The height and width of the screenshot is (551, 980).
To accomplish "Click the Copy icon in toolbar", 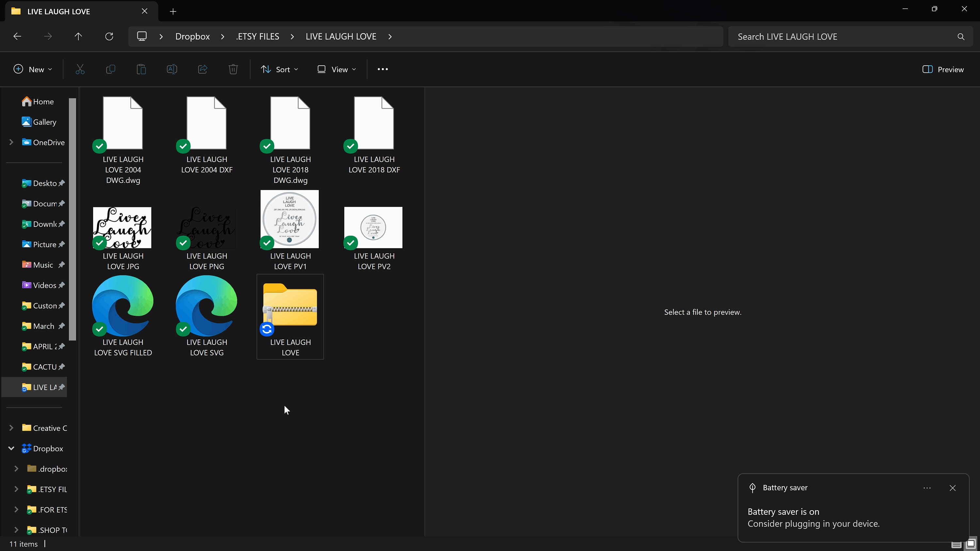I will point(110,69).
